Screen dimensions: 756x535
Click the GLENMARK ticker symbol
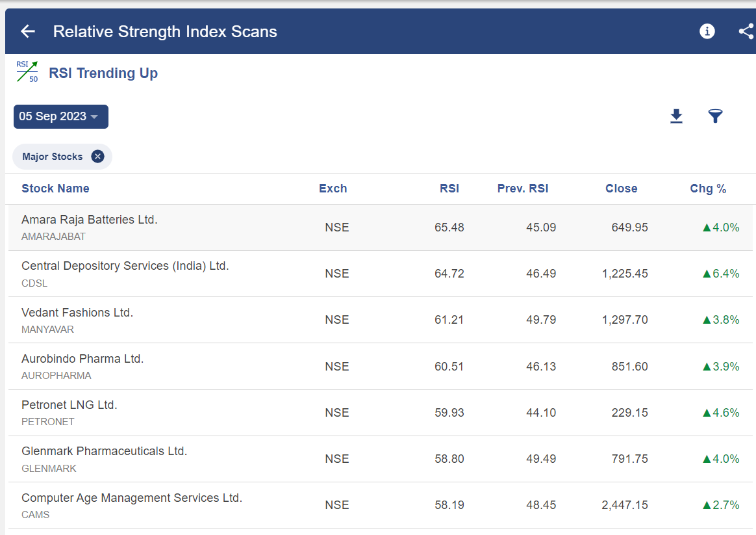[x=49, y=469]
